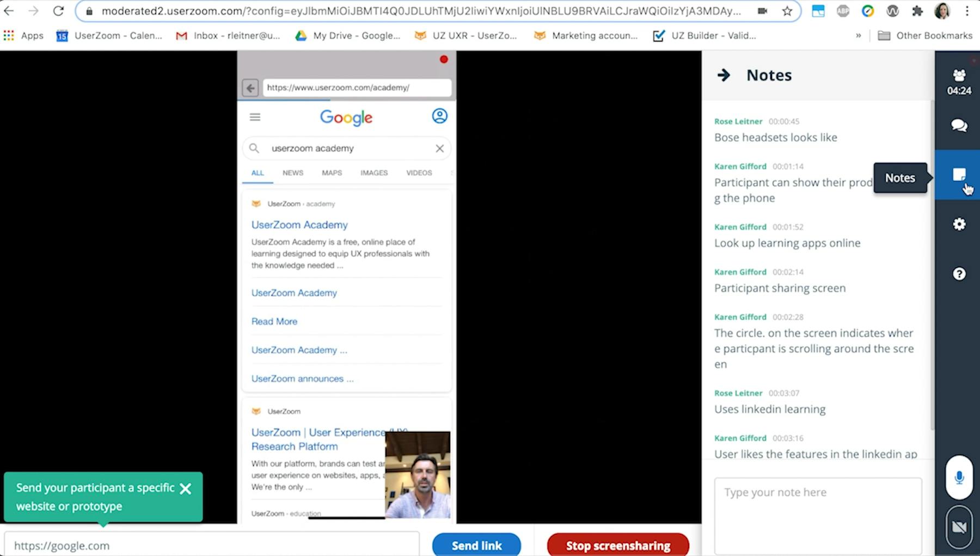Bookmark page with the star icon

787,11
